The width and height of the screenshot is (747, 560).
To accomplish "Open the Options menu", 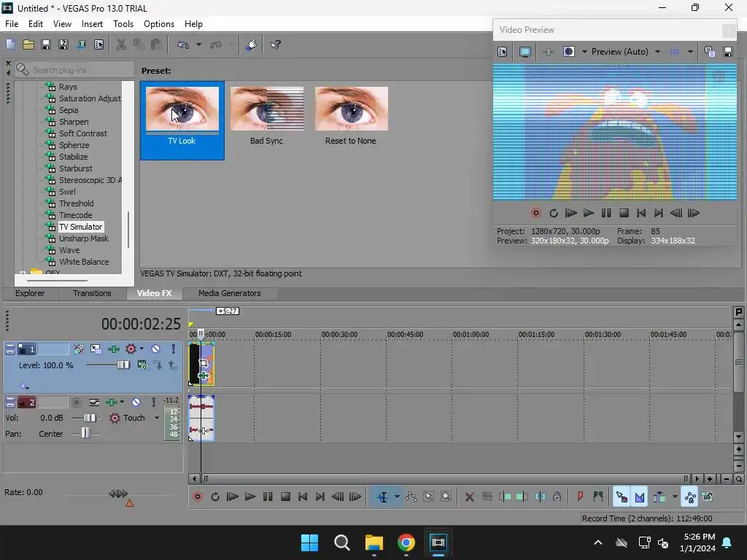I will [158, 24].
